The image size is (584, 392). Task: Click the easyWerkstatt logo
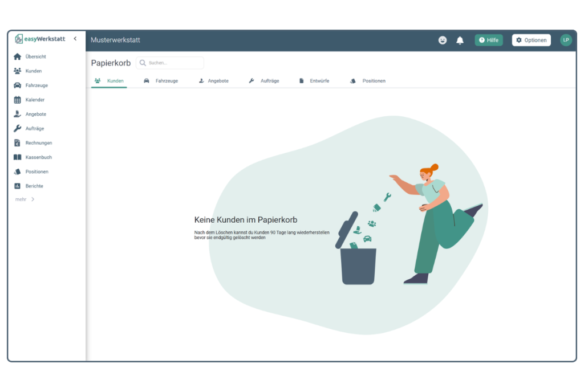(40, 39)
